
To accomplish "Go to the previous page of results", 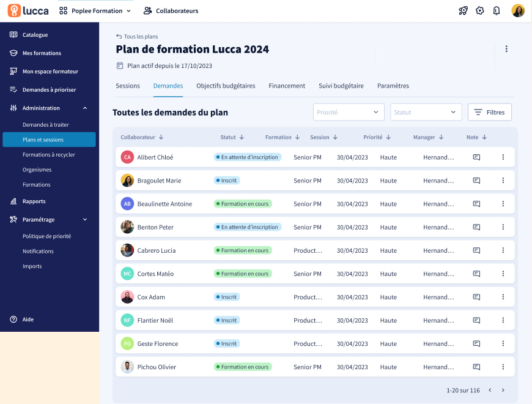I will tap(490, 390).
